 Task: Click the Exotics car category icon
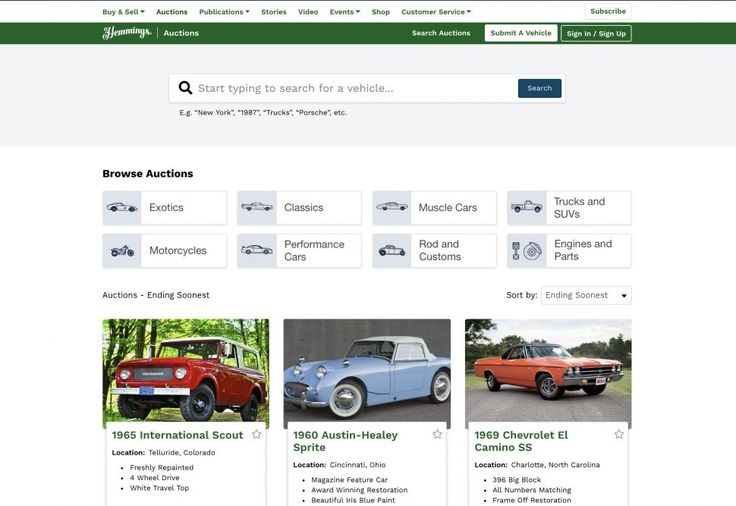pyautogui.click(x=122, y=208)
